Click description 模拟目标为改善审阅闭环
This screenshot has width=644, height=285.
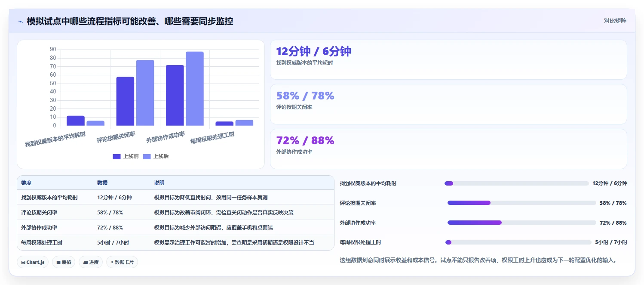(x=224, y=213)
